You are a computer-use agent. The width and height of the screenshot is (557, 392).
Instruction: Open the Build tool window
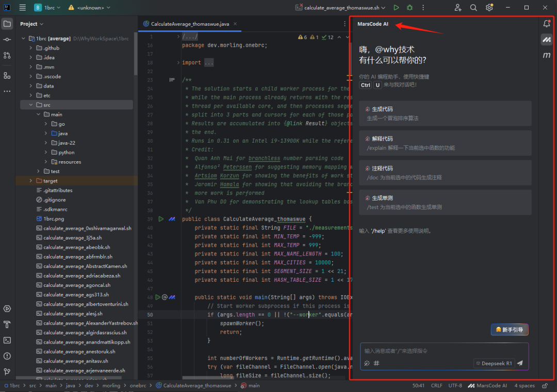tap(7, 324)
